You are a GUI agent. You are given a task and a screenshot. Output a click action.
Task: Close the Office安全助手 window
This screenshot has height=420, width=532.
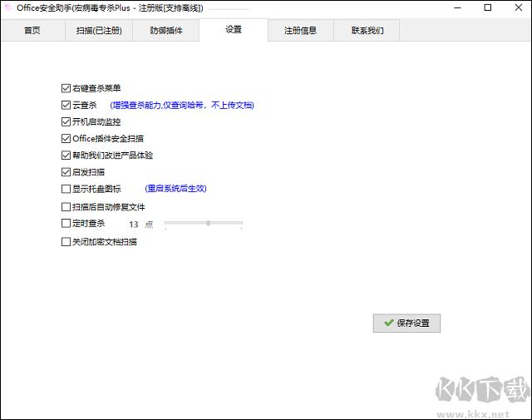(x=518, y=7)
